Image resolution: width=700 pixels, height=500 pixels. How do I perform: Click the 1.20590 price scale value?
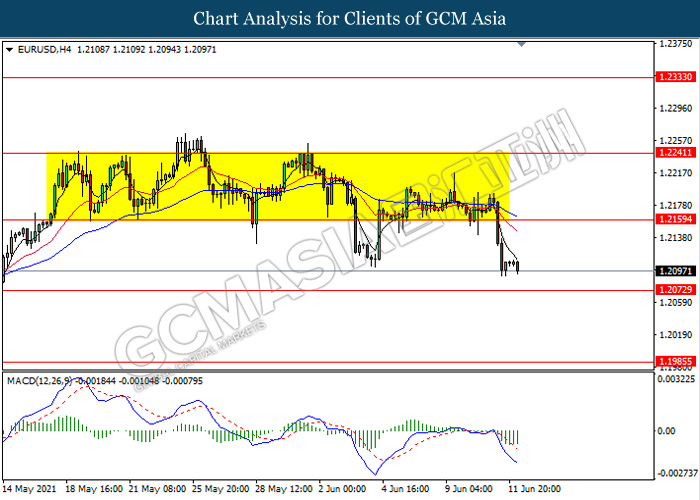point(675,303)
